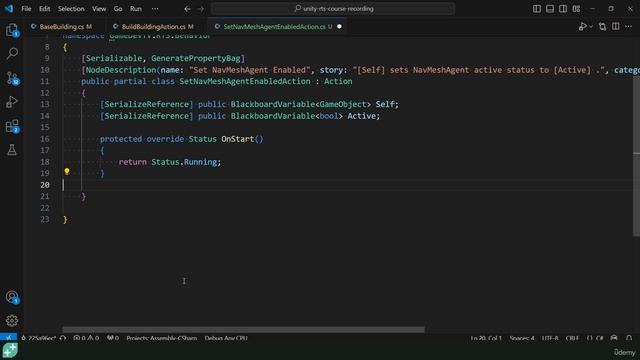
Task: Change the UTF-8 file encoding
Action: [550, 338]
